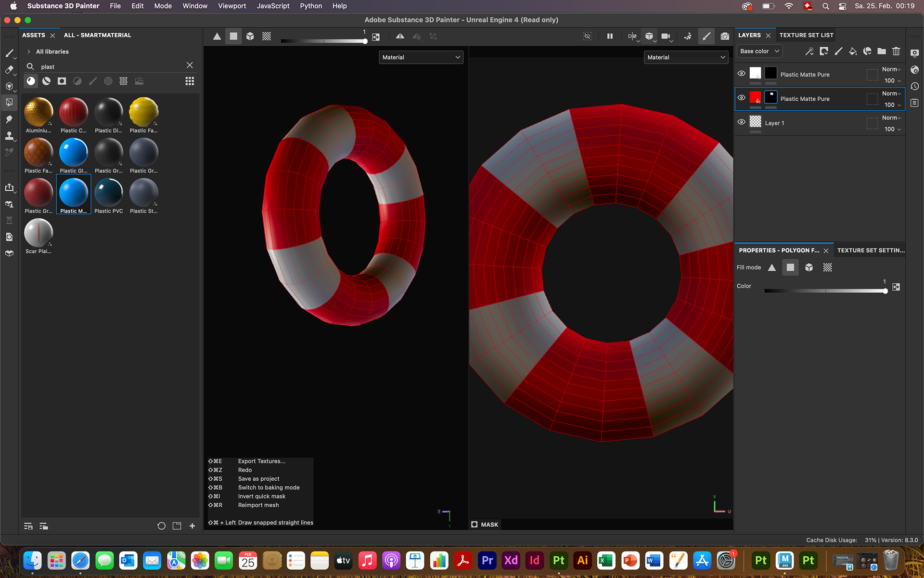Click the Color slider handle in Properties
Screen dimensions: 924x578
click(885, 291)
